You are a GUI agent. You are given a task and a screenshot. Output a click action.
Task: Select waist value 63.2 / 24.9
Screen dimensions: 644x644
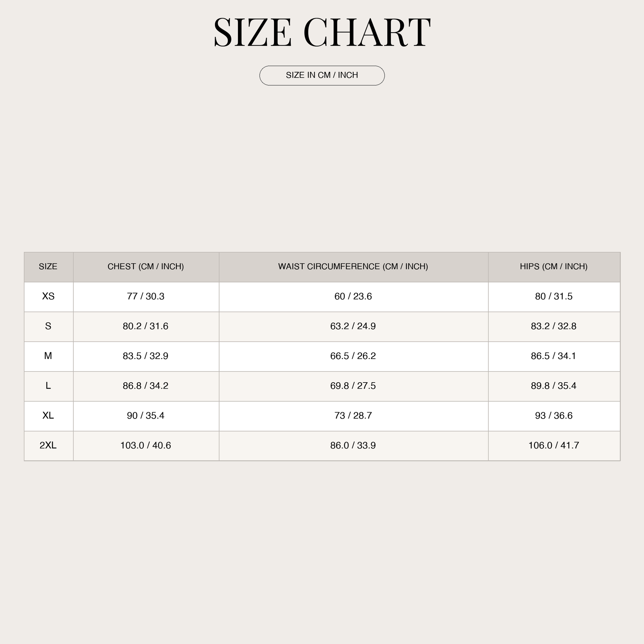(x=353, y=326)
